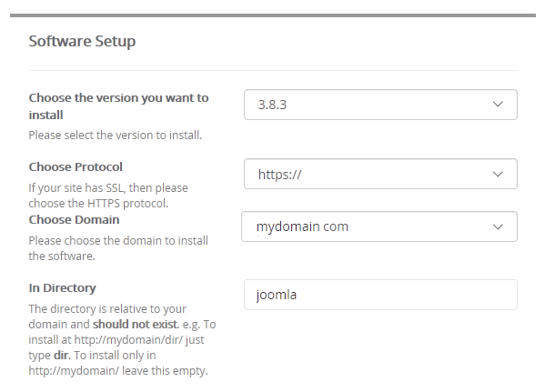545x392 pixels.
Task: Open the protocol dropdown showing https://
Action: click(380, 174)
